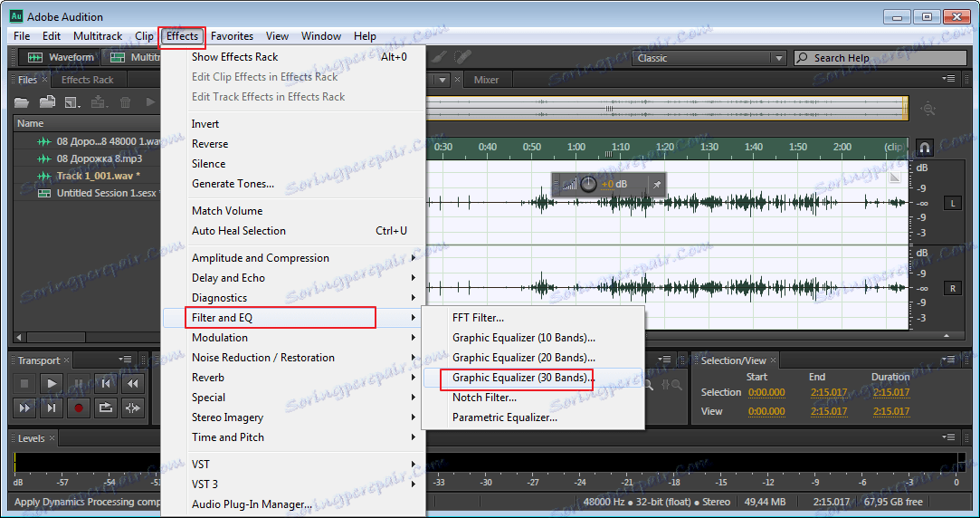
Task: Click the Adobe Audition Au title icon
Action: coord(16,16)
